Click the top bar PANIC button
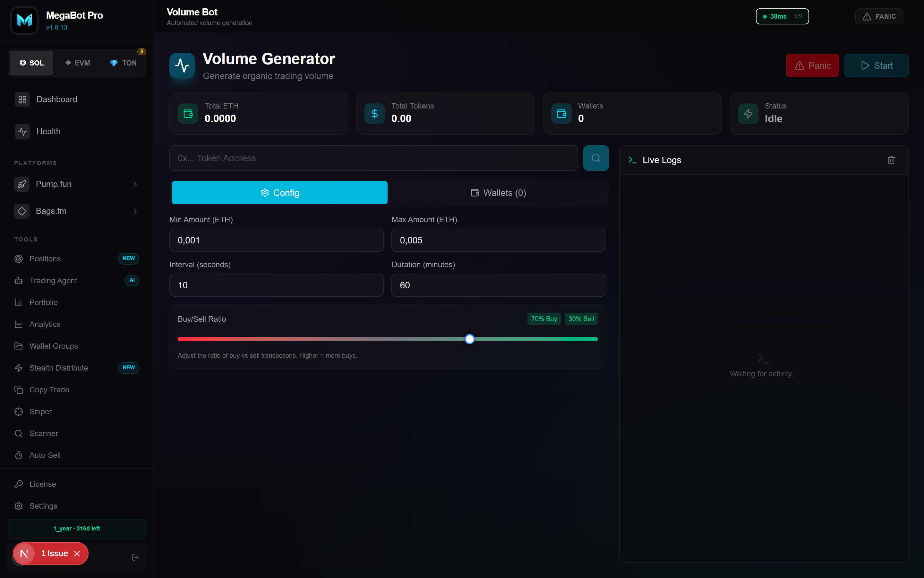This screenshot has width=924, height=578. 879,16
